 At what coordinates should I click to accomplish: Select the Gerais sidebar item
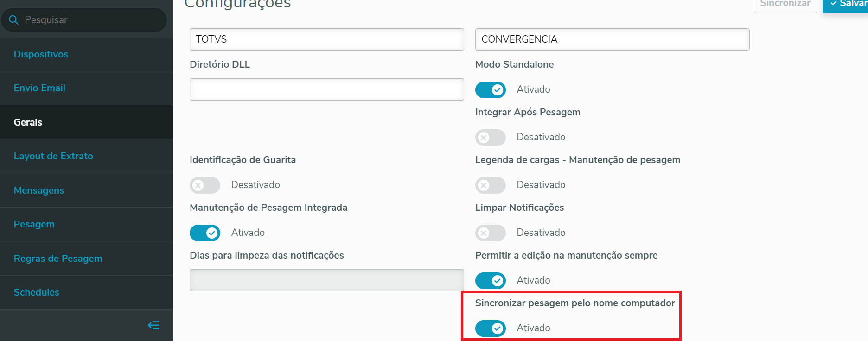point(28,122)
